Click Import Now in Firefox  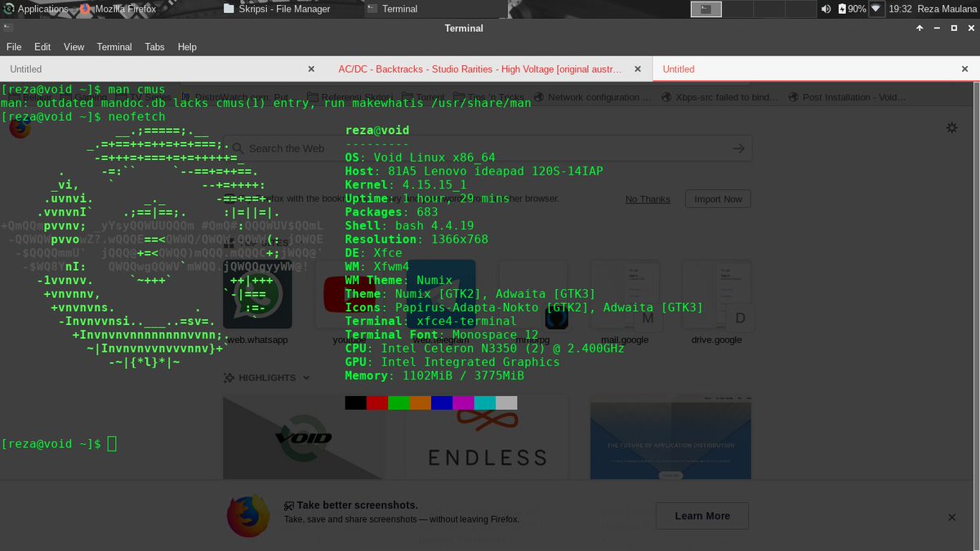(x=719, y=199)
